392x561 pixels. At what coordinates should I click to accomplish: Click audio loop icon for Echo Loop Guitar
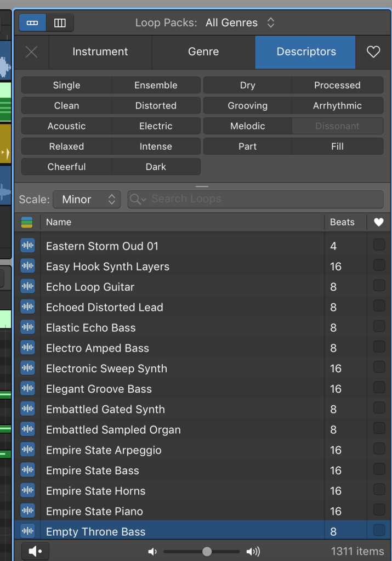(27, 287)
